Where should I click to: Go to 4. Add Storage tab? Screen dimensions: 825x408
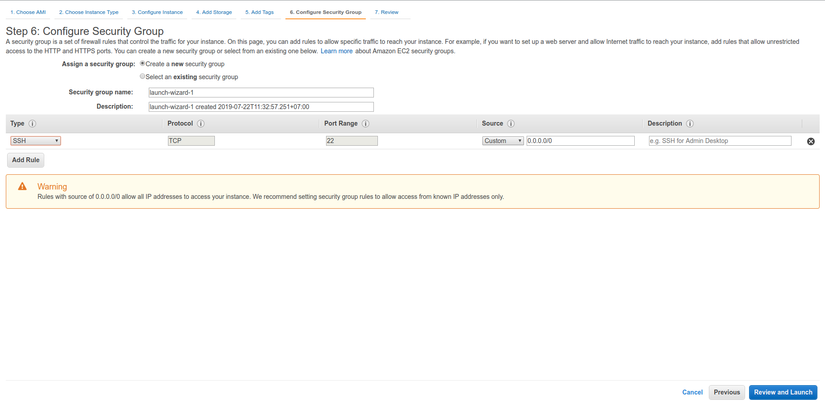pyautogui.click(x=214, y=12)
